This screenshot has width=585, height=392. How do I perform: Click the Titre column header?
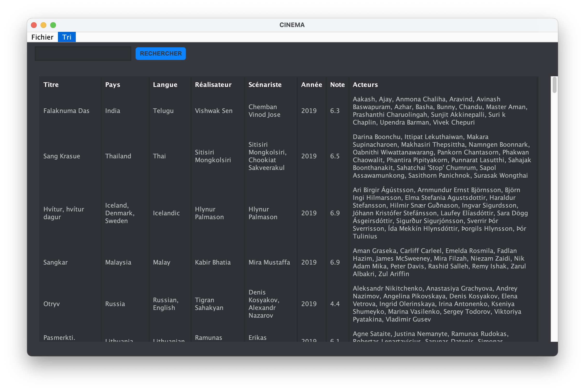pos(51,85)
